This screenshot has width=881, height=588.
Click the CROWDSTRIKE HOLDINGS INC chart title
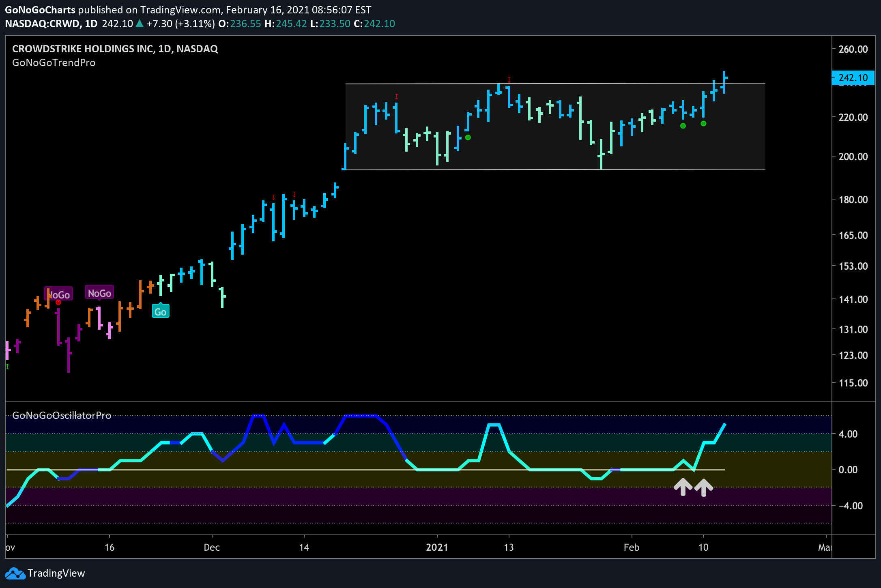[x=115, y=49]
